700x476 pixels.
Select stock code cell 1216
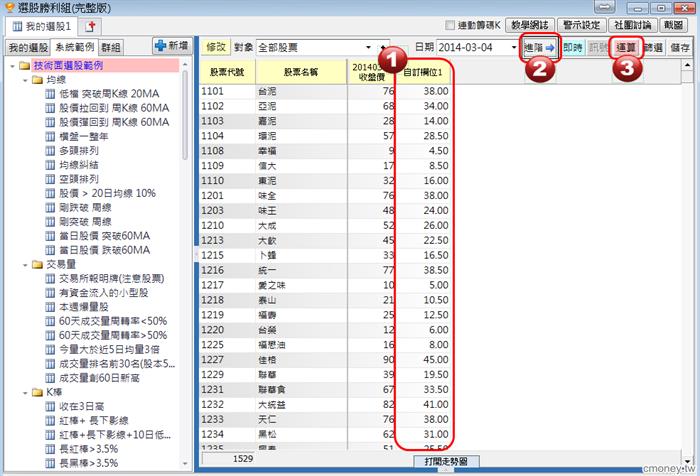(227, 270)
